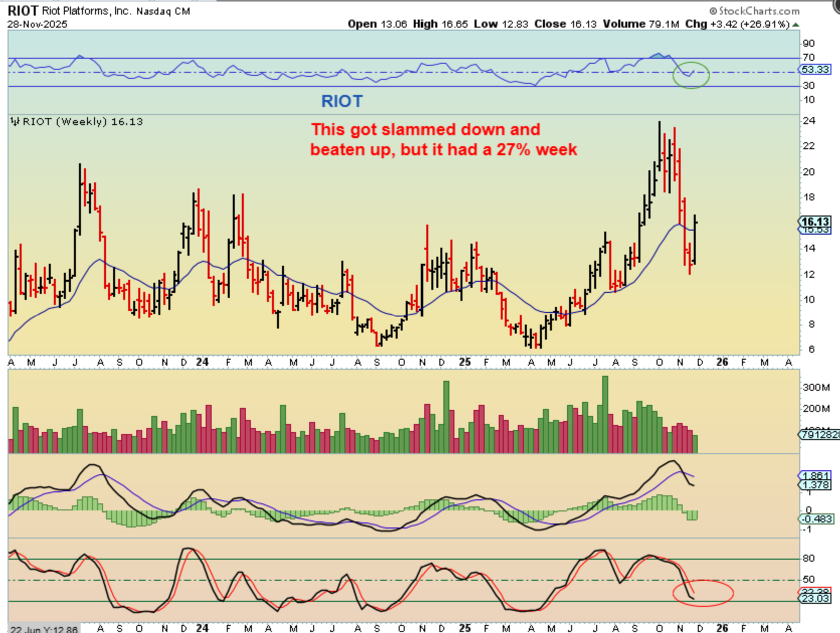This screenshot has height=633, width=840.
Task: Click the 20 price axis label
Action: [x=809, y=172]
